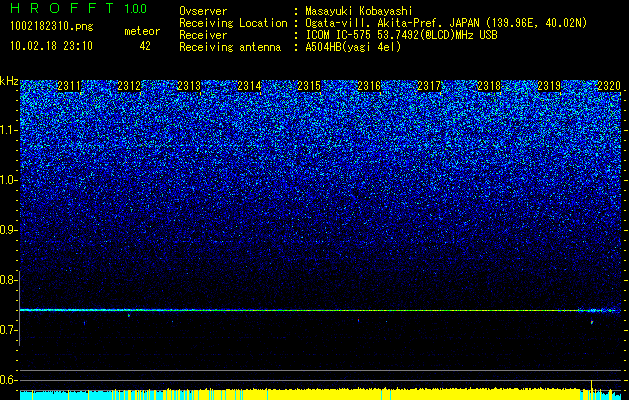Click time marker 2317
Image resolution: width=629 pixels, height=400 pixels.
pos(429,86)
